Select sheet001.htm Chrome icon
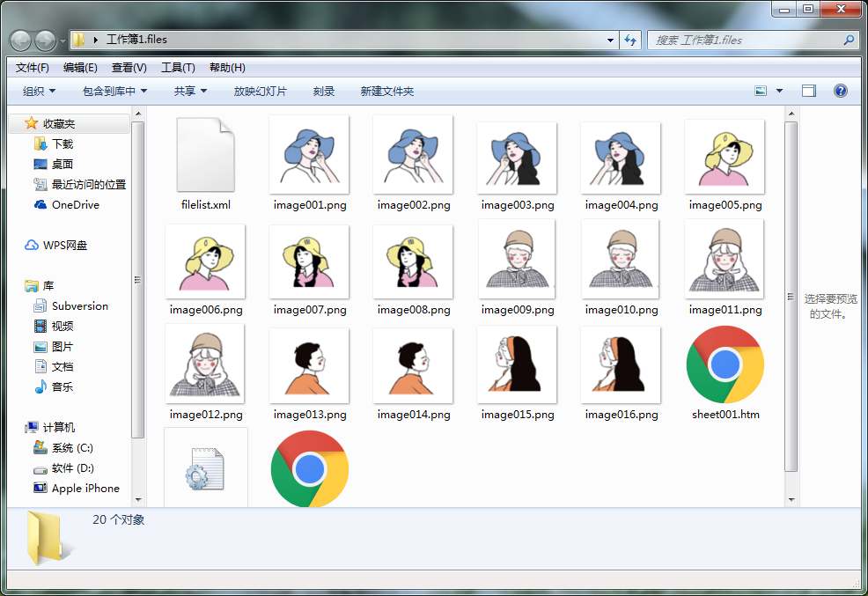 pyautogui.click(x=725, y=364)
